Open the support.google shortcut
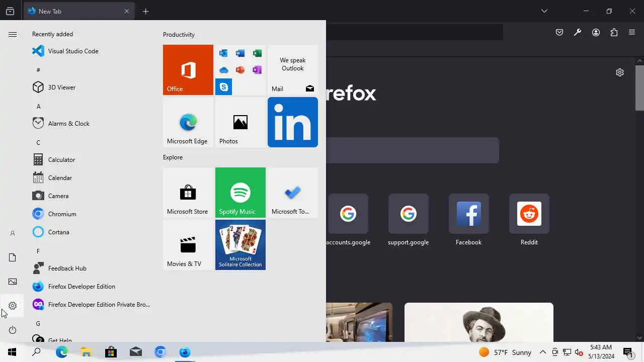The height and width of the screenshot is (362, 644). [x=409, y=220]
